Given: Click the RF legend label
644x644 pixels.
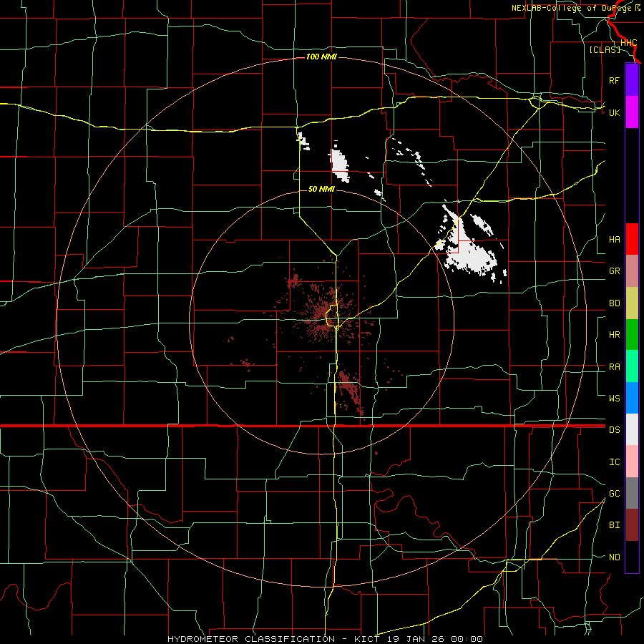Looking at the screenshot, I should (614, 80).
